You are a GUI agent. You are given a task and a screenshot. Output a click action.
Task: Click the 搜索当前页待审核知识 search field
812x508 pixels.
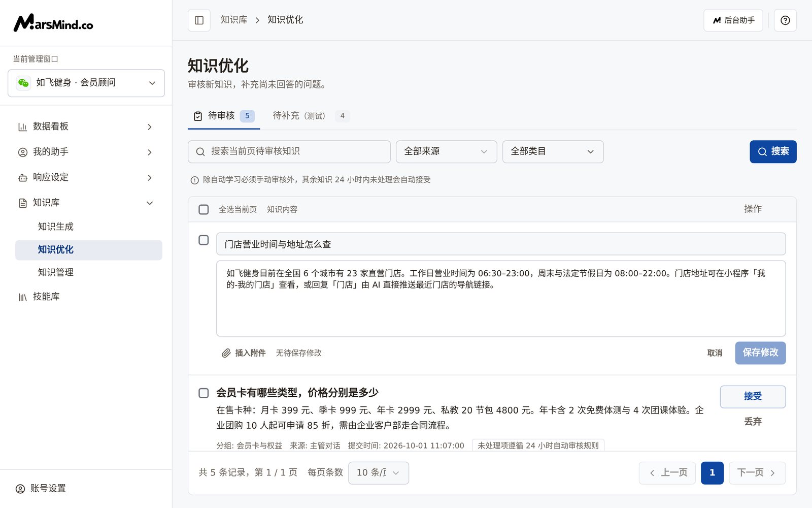click(289, 151)
